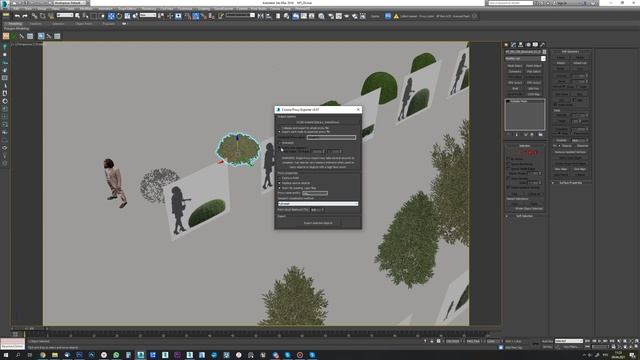
Task: Click Attach List button in Edit Geometry
Action: 580,63
